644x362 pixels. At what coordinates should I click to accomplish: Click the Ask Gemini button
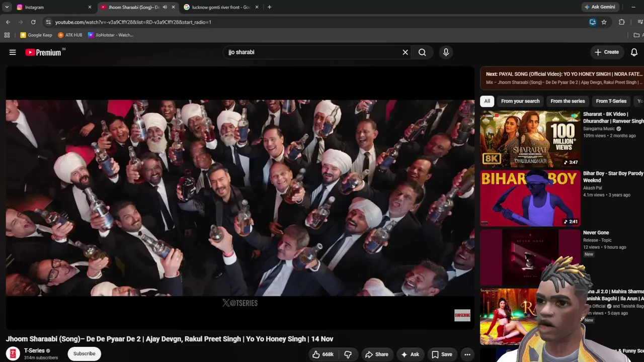pyautogui.click(x=600, y=7)
